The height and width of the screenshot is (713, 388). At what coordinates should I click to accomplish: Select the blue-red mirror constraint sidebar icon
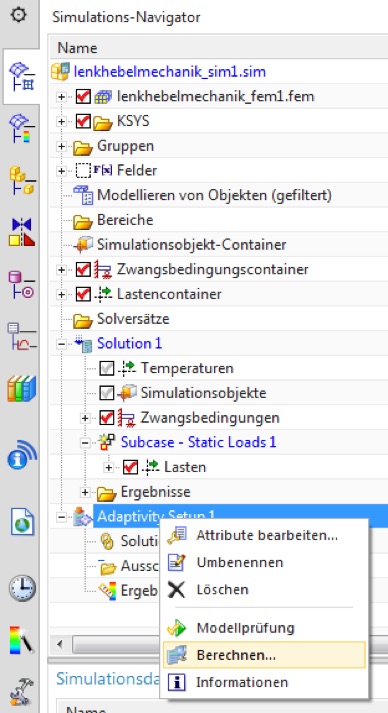pyautogui.click(x=22, y=232)
